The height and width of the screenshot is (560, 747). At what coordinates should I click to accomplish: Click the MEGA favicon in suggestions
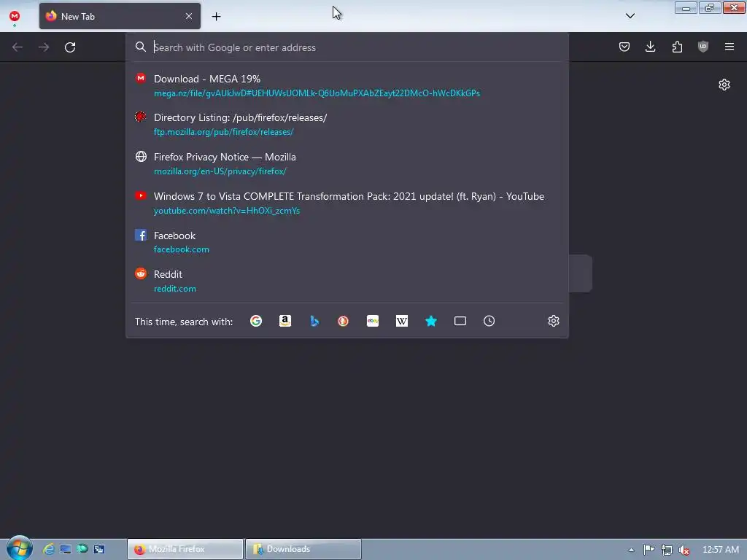141,78
